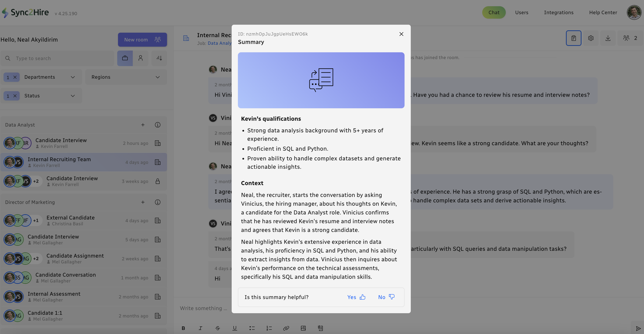
Task: Expand the Status dropdown
Action: pos(73,96)
